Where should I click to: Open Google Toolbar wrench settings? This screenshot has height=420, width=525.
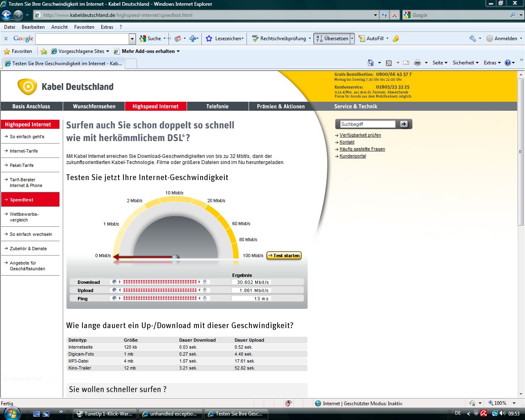(x=473, y=39)
